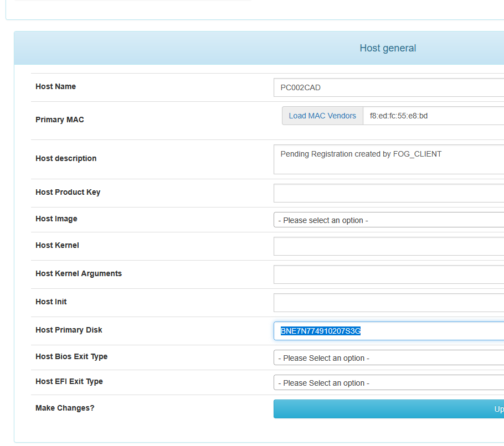Click the Host Init input field
This screenshot has height=446, width=504.
(x=389, y=303)
